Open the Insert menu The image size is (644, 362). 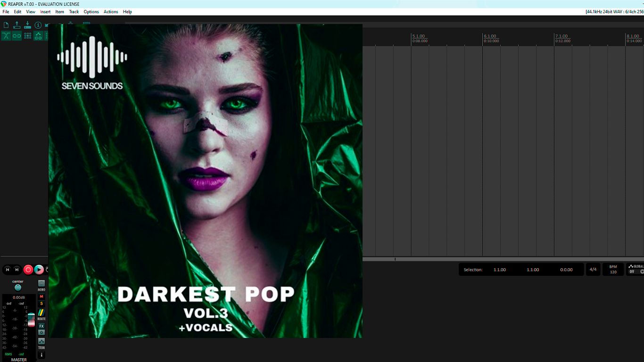click(x=45, y=12)
